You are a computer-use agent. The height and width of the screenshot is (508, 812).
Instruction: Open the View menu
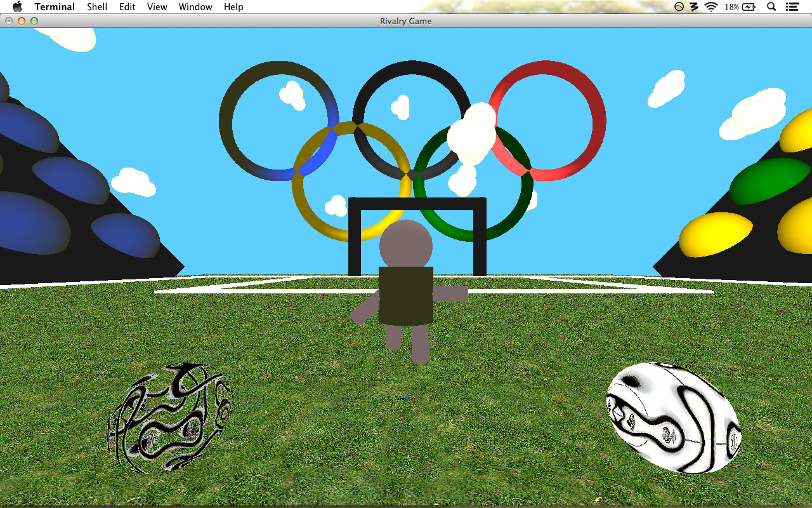[x=157, y=7]
